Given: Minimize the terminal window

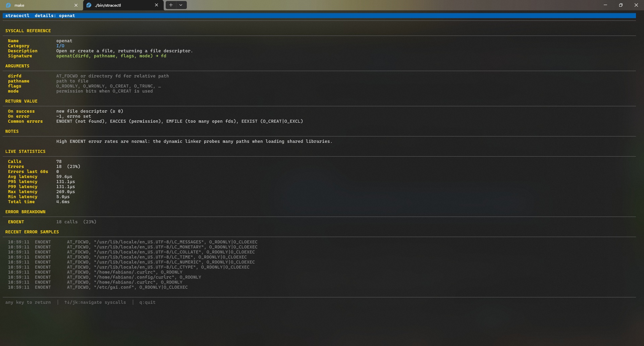Looking at the screenshot, I should pos(605,5).
